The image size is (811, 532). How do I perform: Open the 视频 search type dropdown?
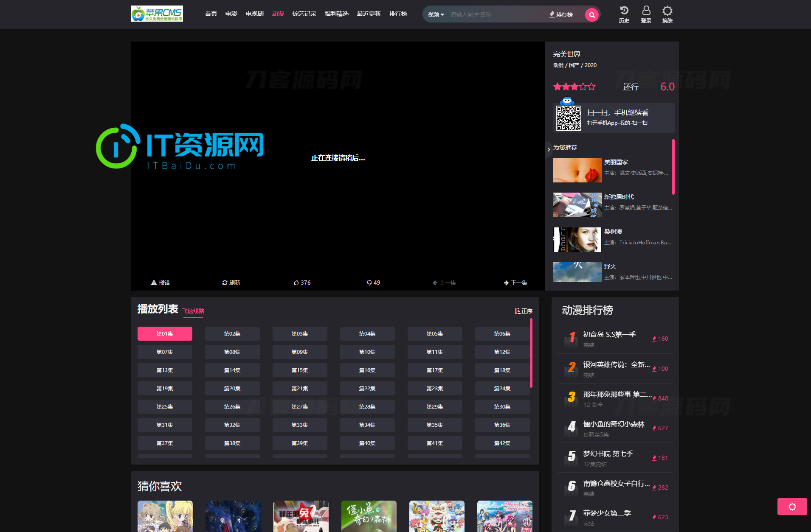(x=436, y=14)
